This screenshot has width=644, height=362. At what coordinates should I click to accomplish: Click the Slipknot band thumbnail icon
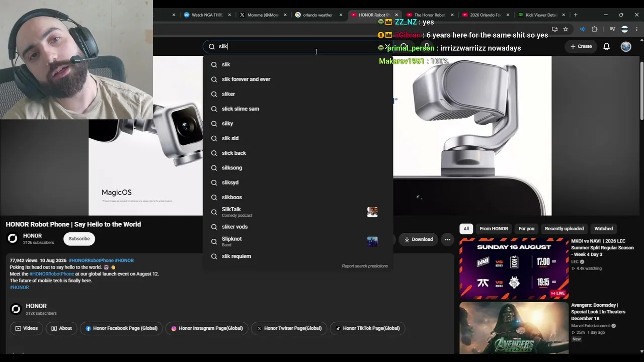click(x=372, y=242)
